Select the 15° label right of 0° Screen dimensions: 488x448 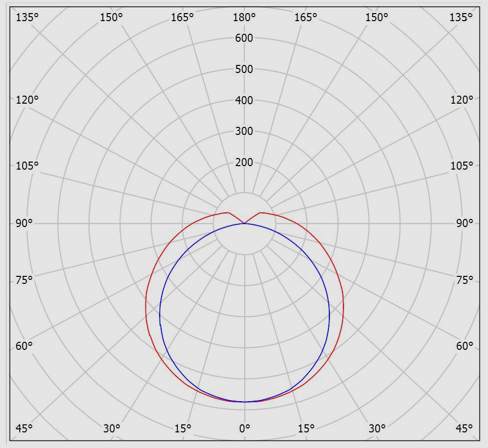[x=306, y=428]
